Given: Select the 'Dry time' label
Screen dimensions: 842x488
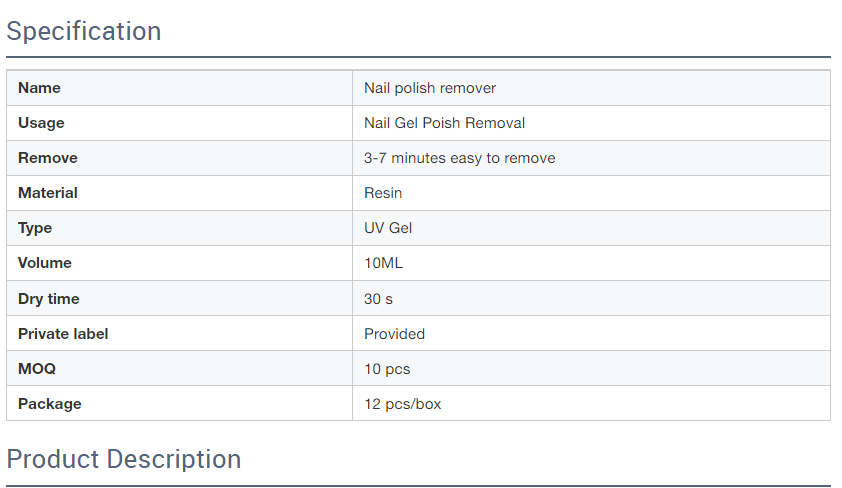Looking at the screenshot, I should (x=49, y=299).
